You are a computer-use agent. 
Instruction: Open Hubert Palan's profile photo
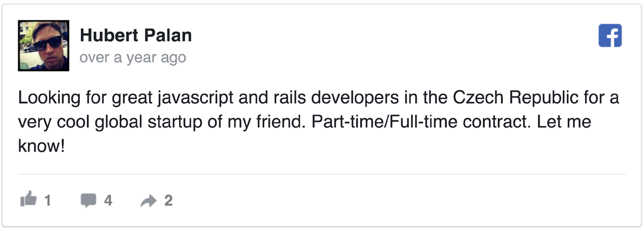point(43,46)
